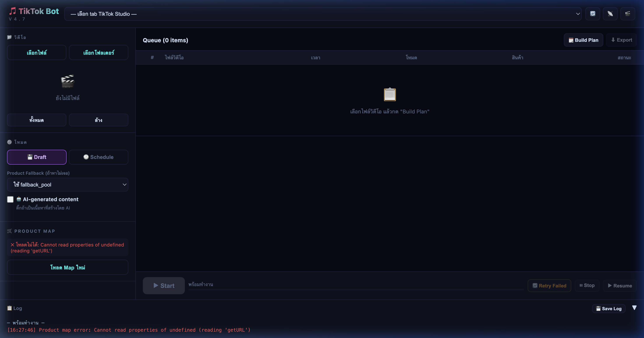Click the วิดีโอ section heading
Screen dimensions: 644x338
(x=16, y=37)
